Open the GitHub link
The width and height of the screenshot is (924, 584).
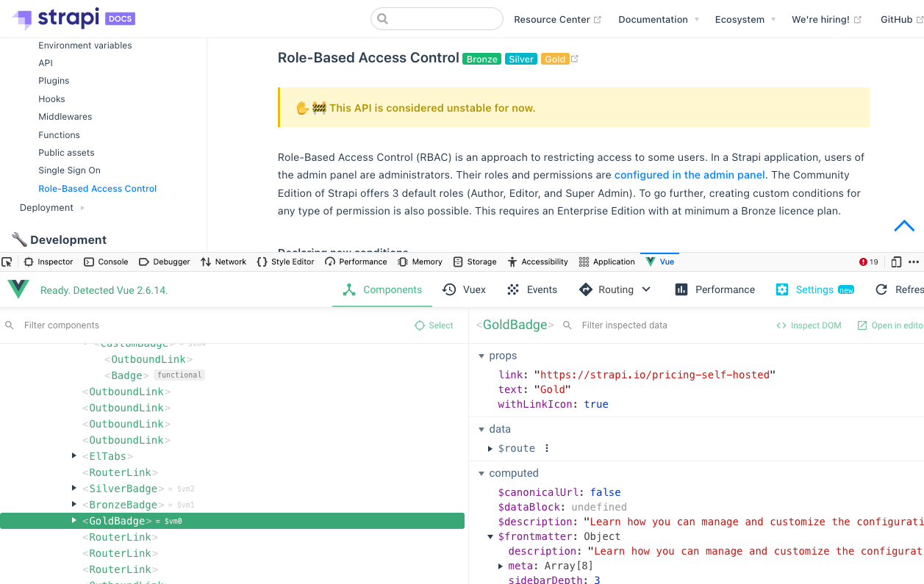[901, 20]
